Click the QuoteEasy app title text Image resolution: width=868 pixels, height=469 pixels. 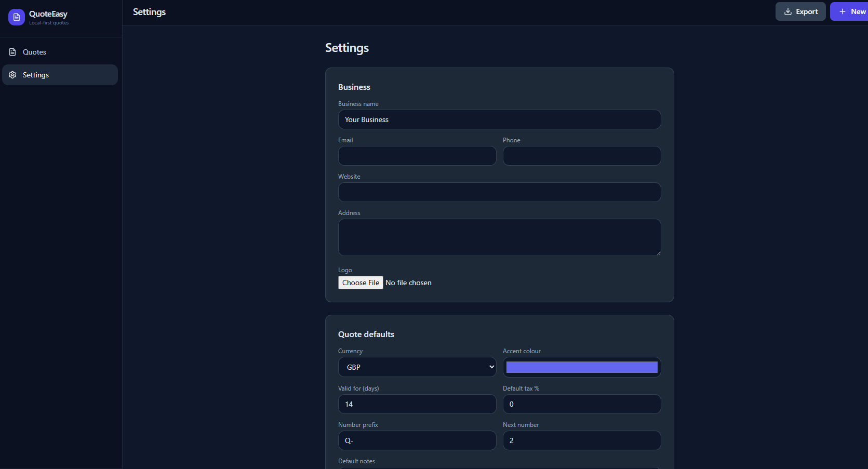[x=48, y=14]
